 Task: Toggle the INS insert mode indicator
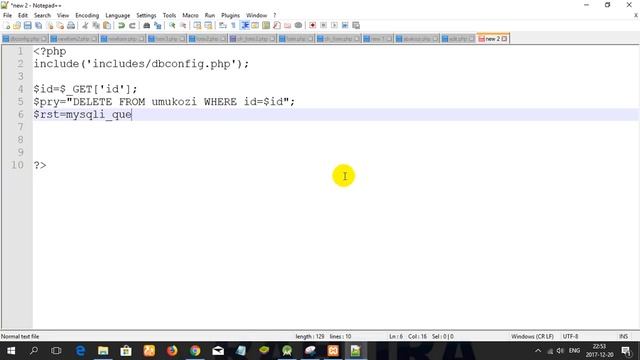pyautogui.click(x=623, y=336)
